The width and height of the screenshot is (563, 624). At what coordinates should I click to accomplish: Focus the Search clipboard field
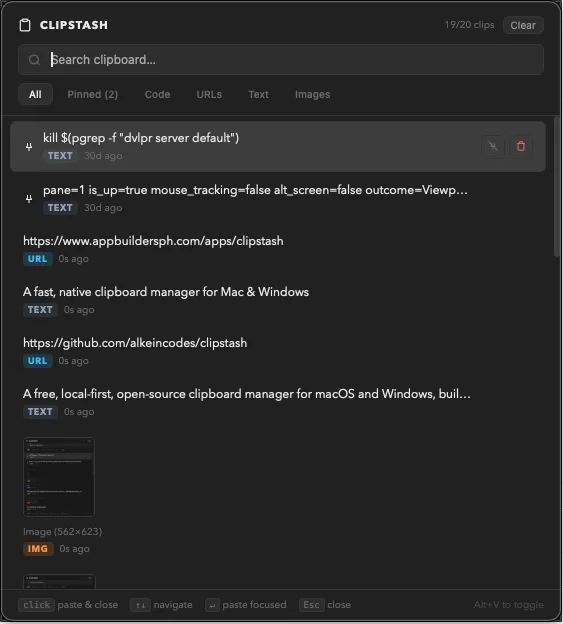(281, 60)
